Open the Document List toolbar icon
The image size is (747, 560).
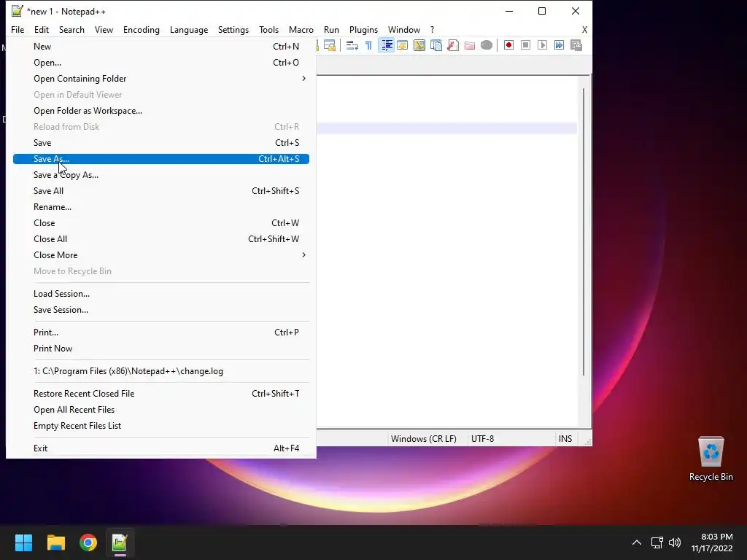tap(436, 45)
